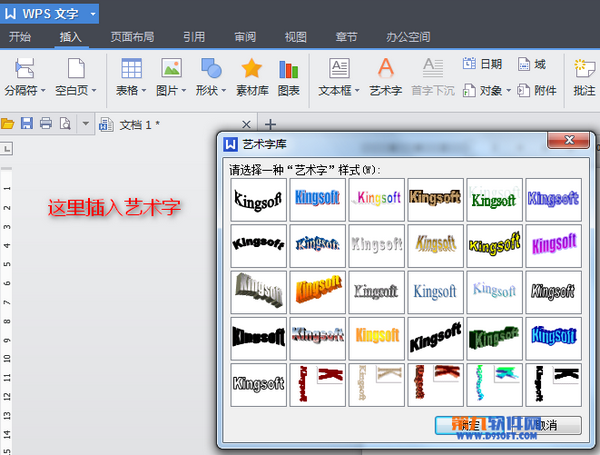Switch to the 页面布局 tab
600x455 pixels.
(x=132, y=37)
